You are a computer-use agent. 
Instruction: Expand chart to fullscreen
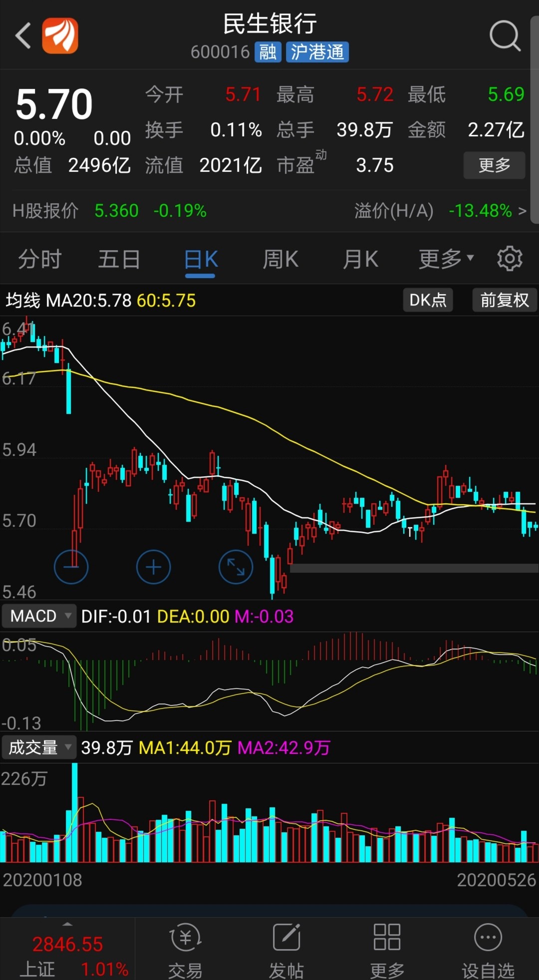(236, 567)
